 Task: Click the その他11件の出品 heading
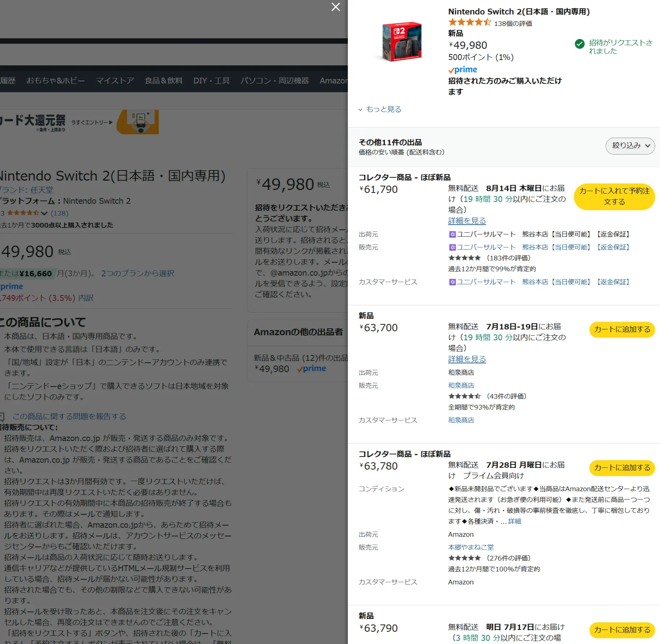[390, 142]
